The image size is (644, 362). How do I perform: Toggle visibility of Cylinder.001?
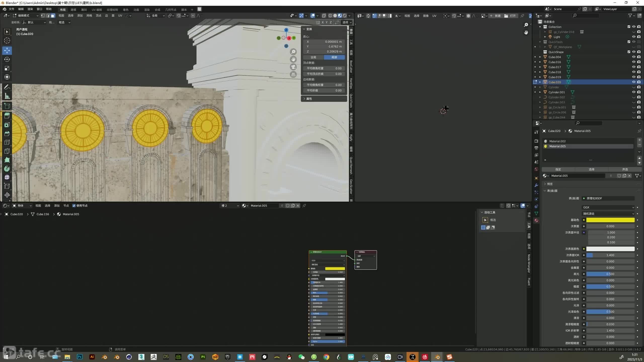634,92
